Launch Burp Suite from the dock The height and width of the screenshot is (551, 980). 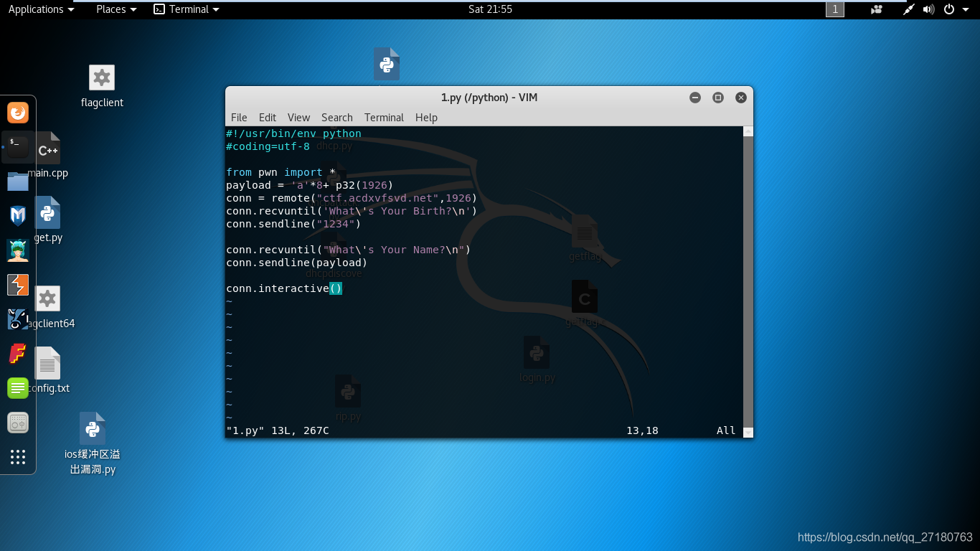point(18,285)
